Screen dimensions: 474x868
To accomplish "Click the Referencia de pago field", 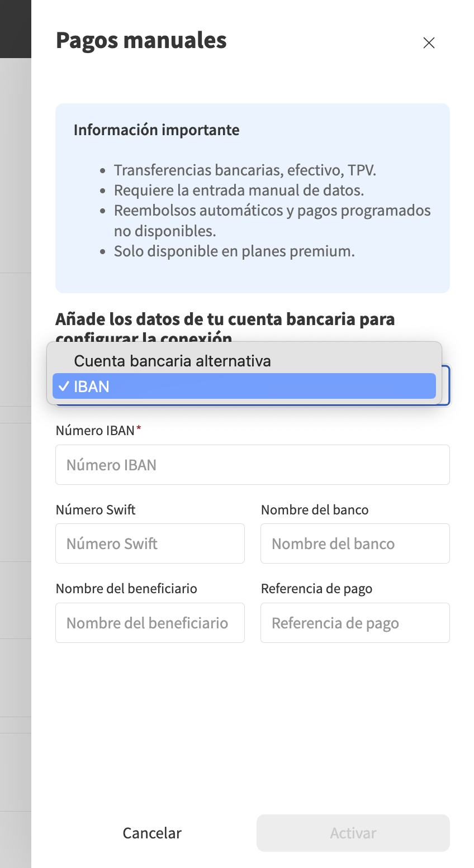I will click(355, 622).
